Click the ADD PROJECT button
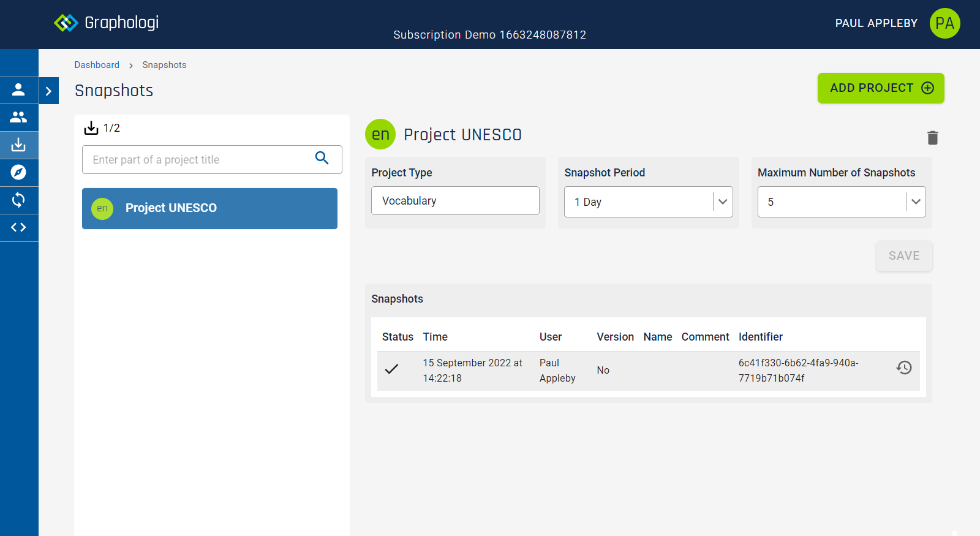The height and width of the screenshot is (536, 980). point(881,88)
